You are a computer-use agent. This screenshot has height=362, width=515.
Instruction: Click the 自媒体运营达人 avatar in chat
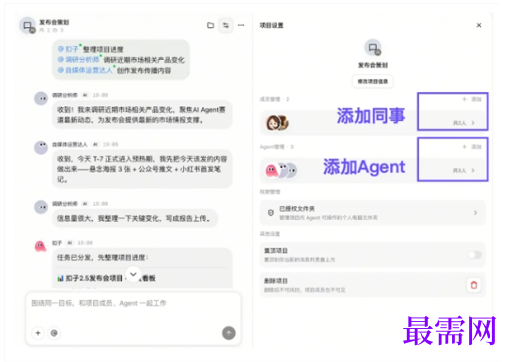pos(41,148)
